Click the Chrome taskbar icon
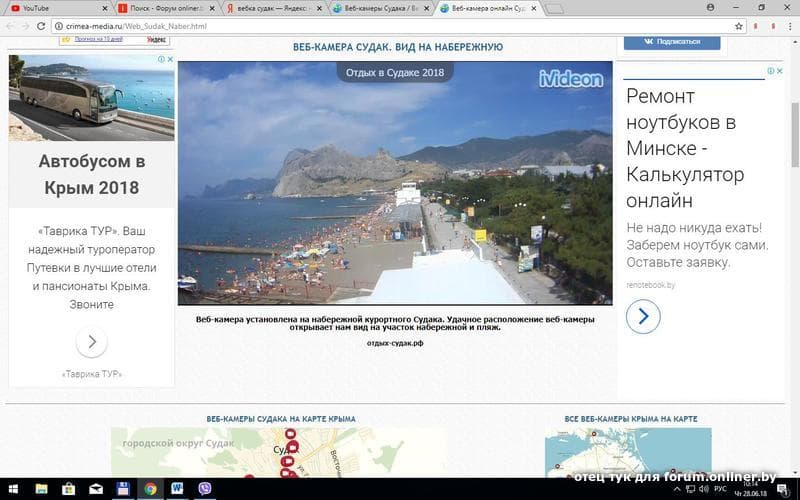Screen dimensions: 800x500 pyautogui.click(x=150, y=489)
